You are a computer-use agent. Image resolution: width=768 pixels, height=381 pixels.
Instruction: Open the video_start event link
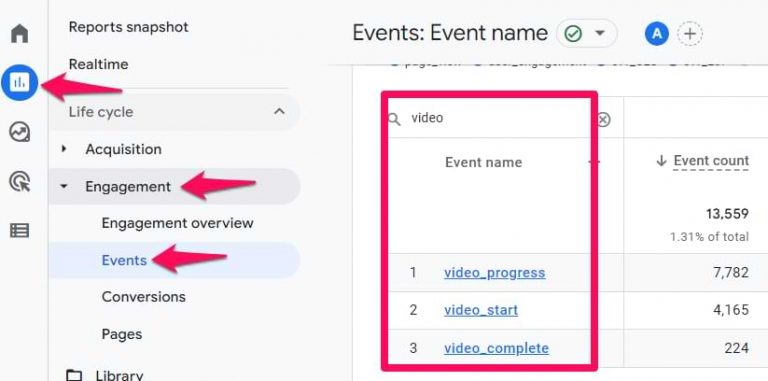pyautogui.click(x=480, y=310)
